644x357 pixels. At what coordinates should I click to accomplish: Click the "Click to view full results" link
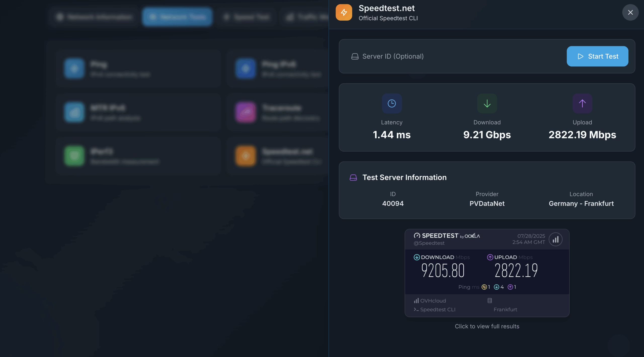click(487, 326)
